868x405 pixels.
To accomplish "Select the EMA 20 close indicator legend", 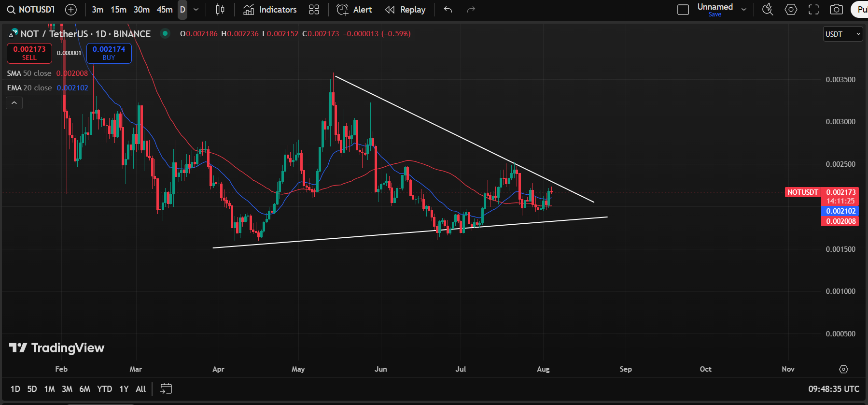I will (x=47, y=88).
